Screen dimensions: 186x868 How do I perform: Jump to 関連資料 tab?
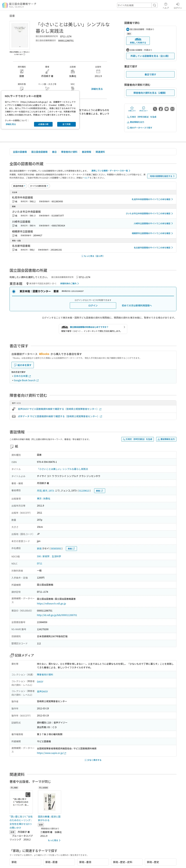pos(100,152)
